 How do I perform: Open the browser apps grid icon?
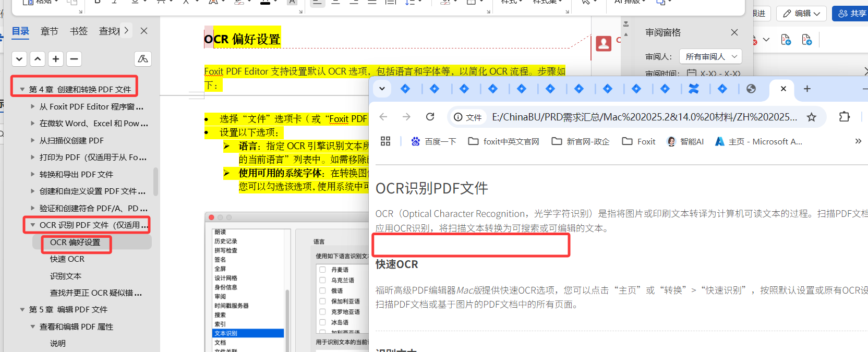pos(385,141)
